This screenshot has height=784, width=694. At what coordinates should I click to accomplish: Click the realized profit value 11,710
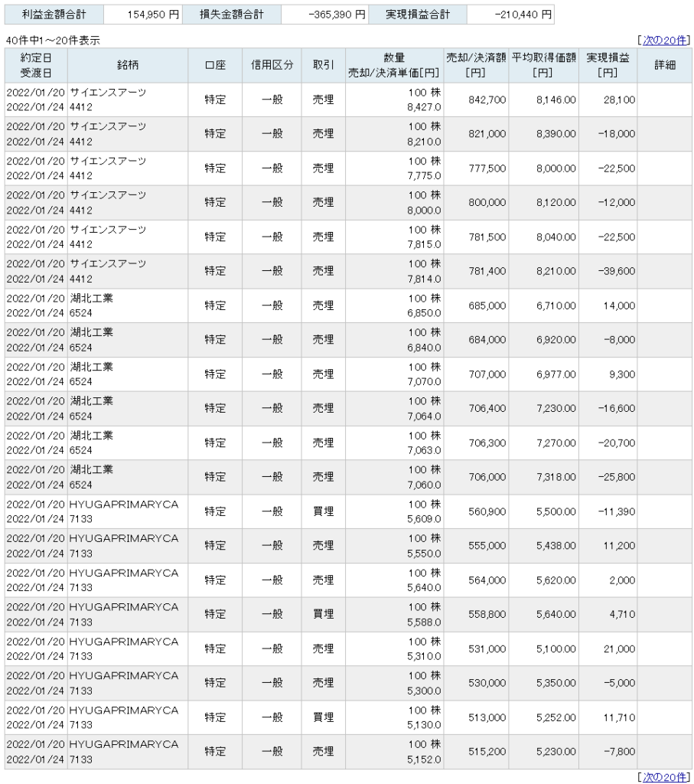[619, 717]
